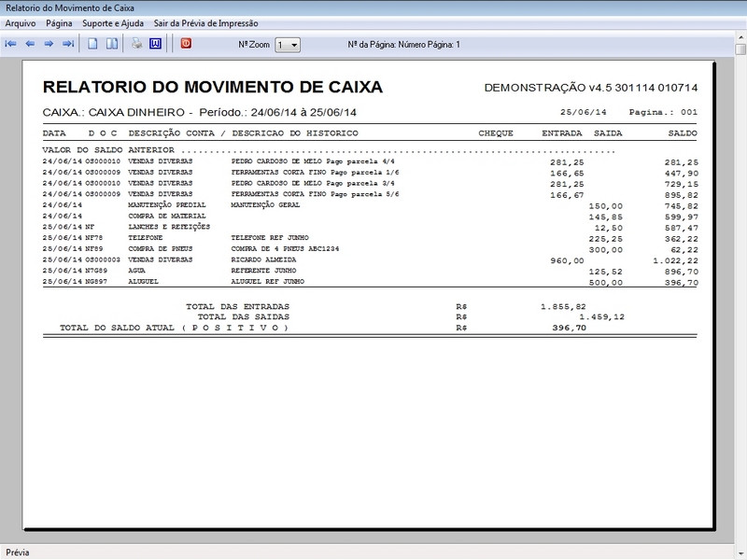Click the scrollbar up arrow
This screenshot has height=560, width=747.
pyautogui.click(x=740, y=49)
